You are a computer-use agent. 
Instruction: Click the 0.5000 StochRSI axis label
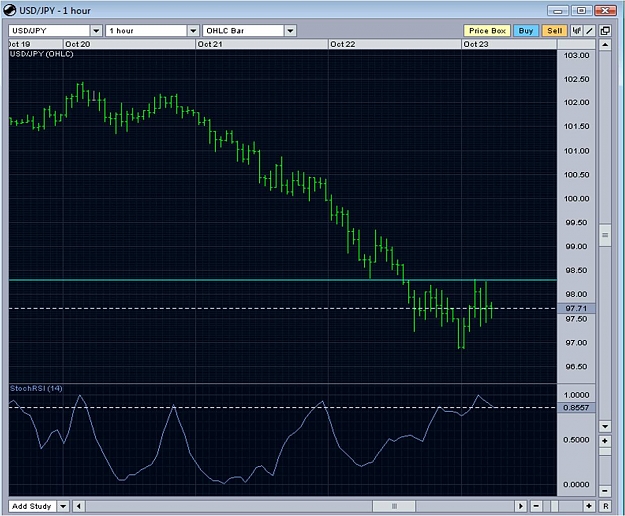pos(576,439)
